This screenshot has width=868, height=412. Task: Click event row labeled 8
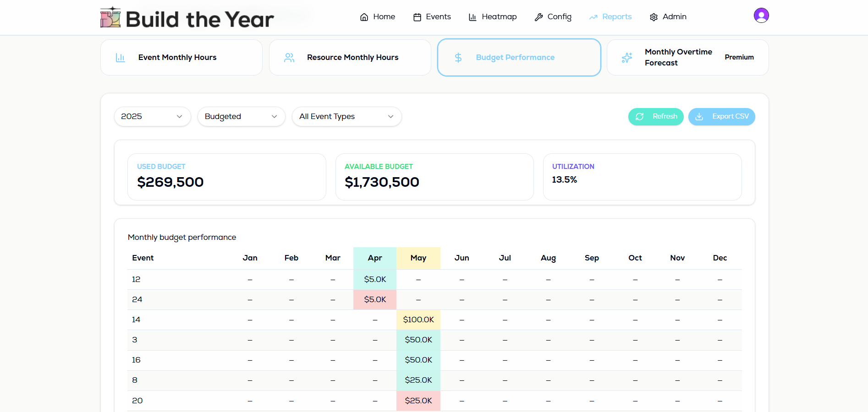point(434,380)
